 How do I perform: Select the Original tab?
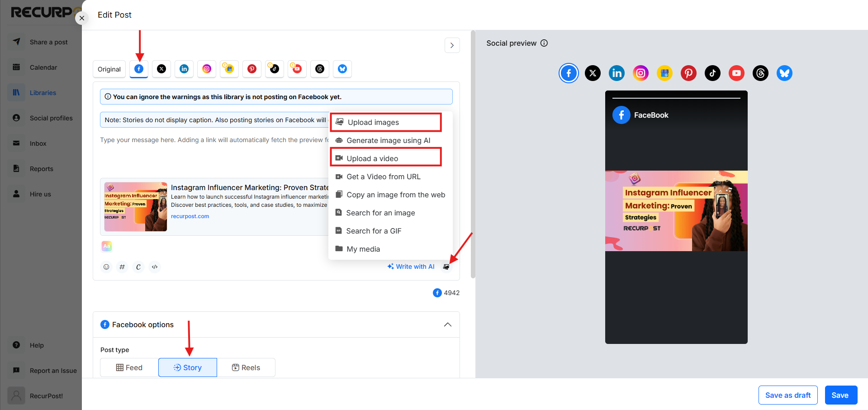tap(109, 69)
